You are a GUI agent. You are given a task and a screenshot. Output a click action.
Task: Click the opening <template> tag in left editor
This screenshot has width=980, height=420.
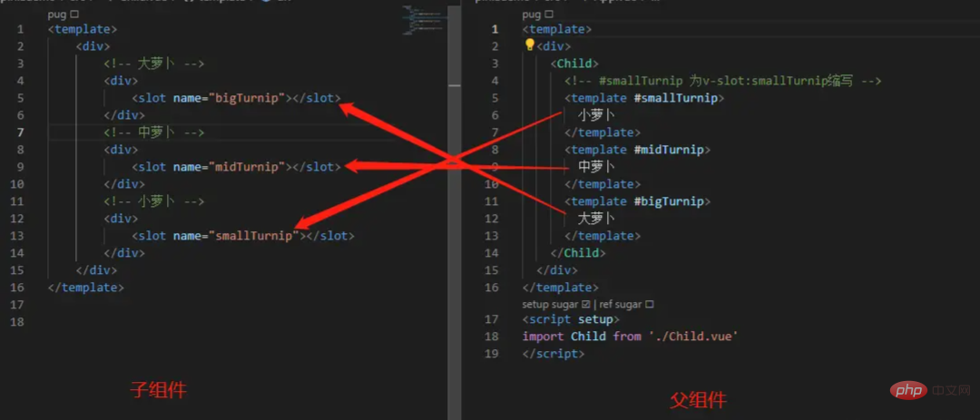click(x=83, y=29)
